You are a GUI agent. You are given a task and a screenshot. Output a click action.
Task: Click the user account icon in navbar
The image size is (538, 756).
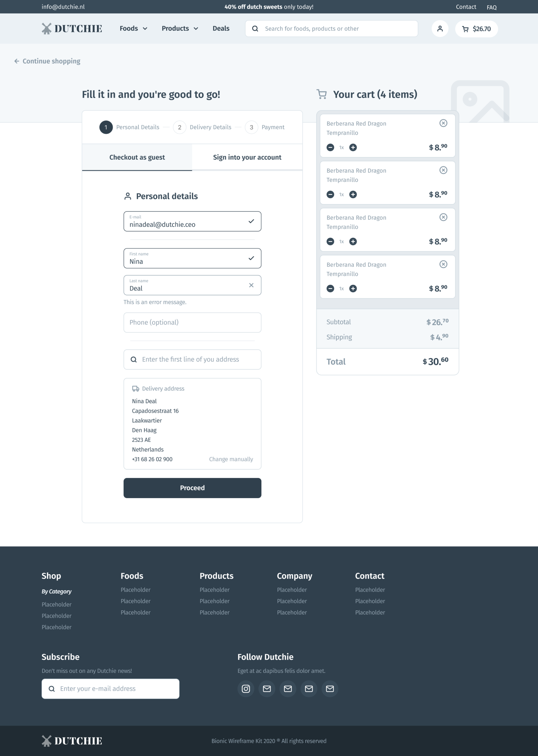pyautogui.click(x=440, y=29)
